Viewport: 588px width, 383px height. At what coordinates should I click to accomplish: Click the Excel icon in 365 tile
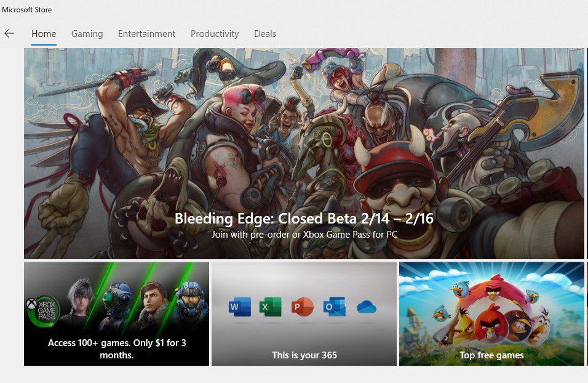pos(271,307)
